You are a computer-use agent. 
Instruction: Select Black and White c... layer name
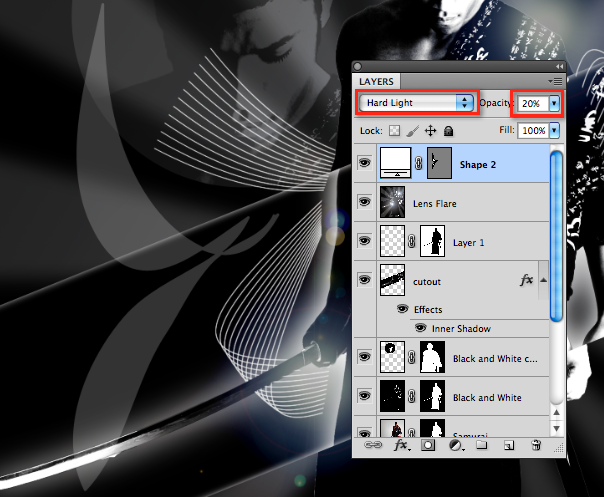click(x=495, y=359)
